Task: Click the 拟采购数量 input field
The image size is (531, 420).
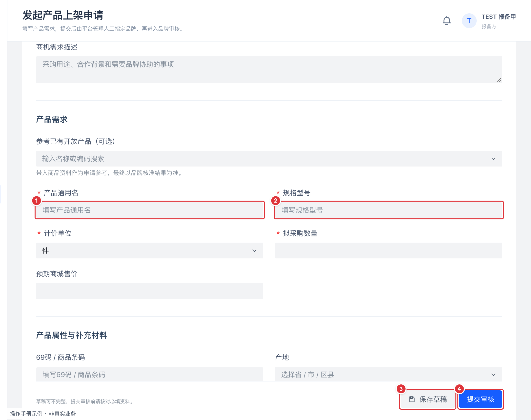Action: pos(389,251)
